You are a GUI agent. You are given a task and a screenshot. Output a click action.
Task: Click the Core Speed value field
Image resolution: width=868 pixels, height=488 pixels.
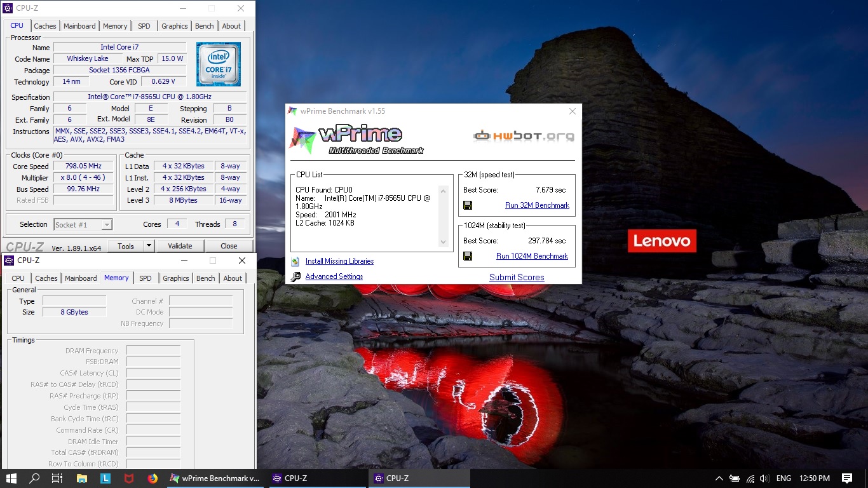(84, 166)
